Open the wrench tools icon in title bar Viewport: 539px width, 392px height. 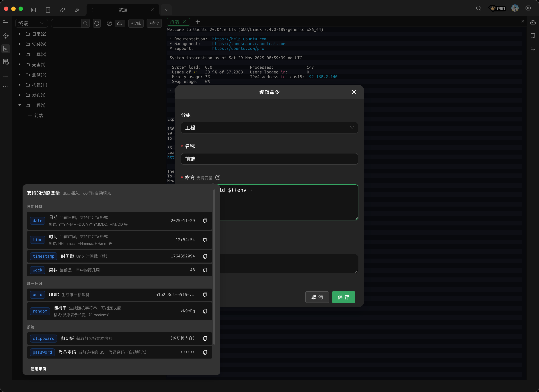point(77,10)
